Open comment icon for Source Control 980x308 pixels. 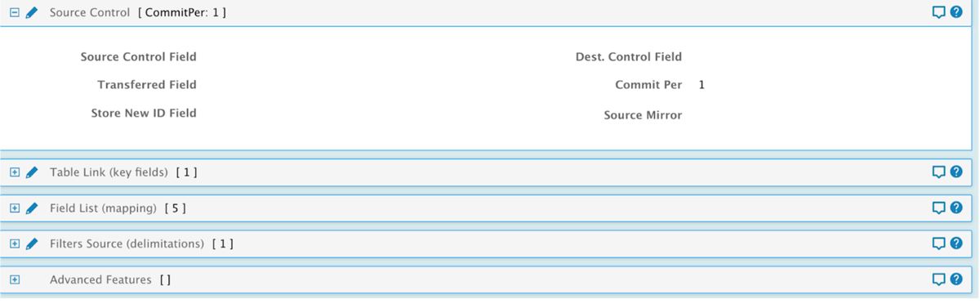click(939, 13)
